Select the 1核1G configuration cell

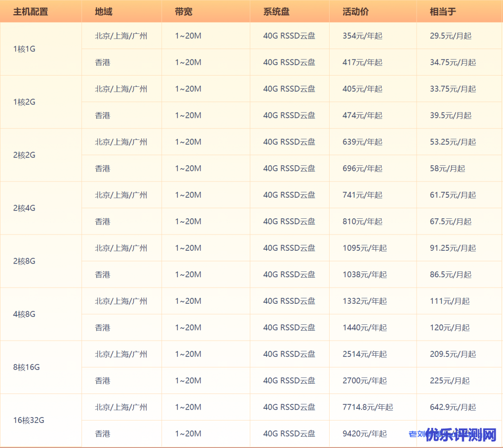pyautogui.click(x=24, y=49)
